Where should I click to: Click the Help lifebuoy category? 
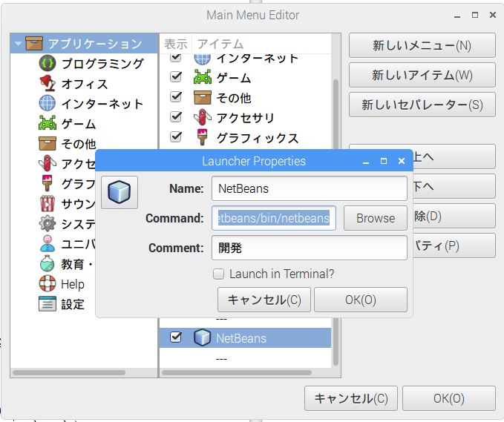pos(72,284)
